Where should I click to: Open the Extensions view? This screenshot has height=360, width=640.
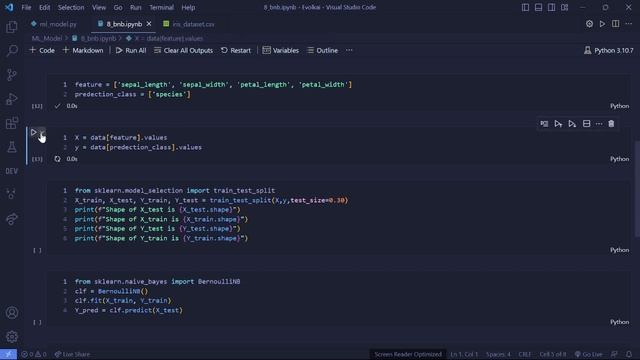[x=12, y=123]
